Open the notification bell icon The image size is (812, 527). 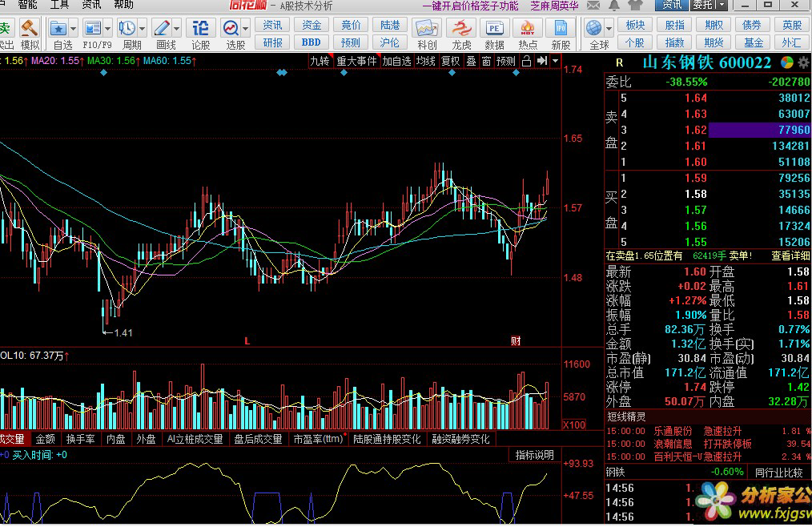click(x=614, y=5)
